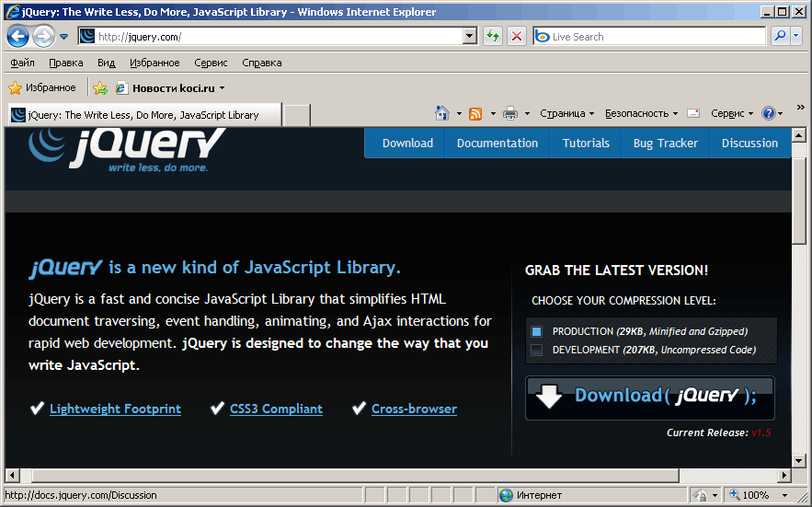Open the Сервис command bar dropdown

point(732,113)
